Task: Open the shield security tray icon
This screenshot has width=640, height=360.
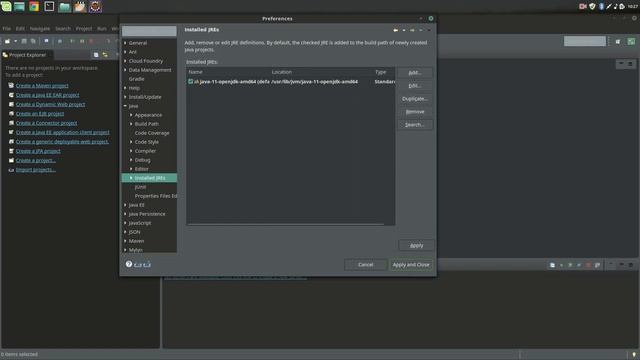Action: point(592,6)
